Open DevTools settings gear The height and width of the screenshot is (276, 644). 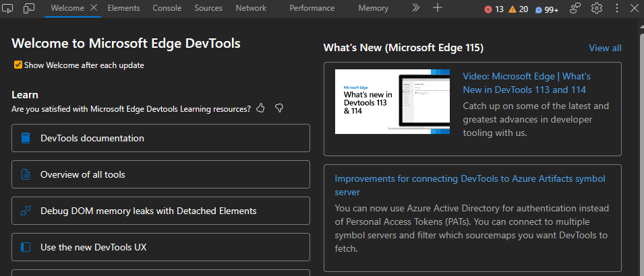pos(596,9)
